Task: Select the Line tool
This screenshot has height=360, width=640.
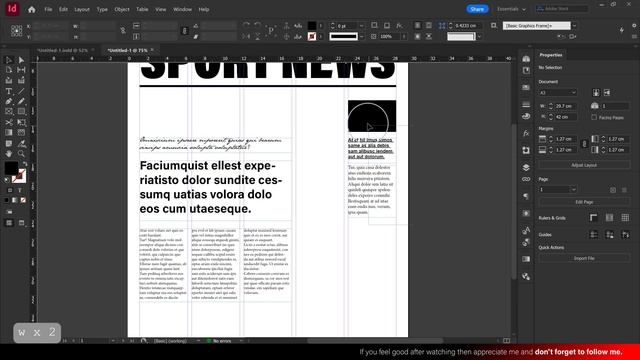Action: coord(21,91)
